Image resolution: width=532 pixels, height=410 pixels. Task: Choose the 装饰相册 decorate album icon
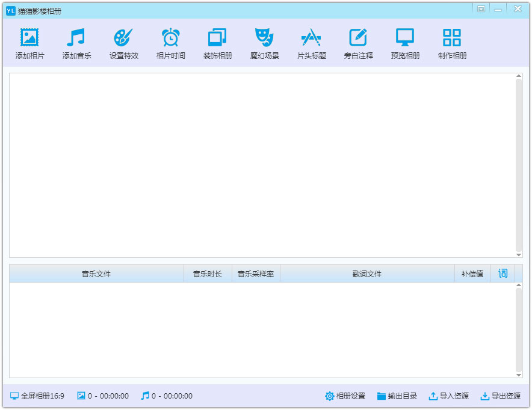point(217,37)
